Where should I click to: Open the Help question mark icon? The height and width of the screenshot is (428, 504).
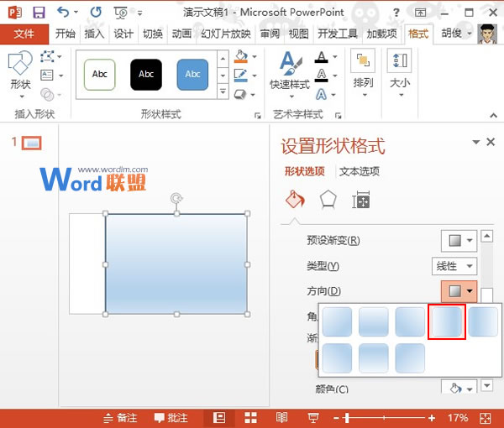pos(396,13)
